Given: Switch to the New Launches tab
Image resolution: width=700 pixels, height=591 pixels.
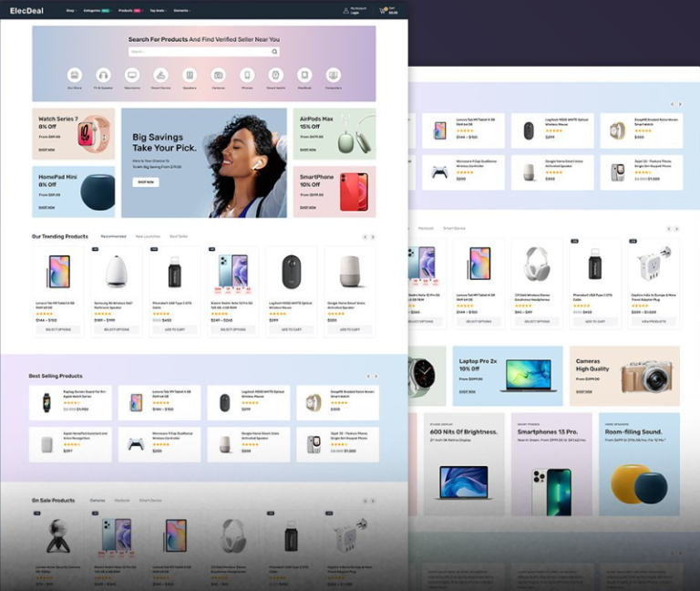Looking at the screenshot, I should point(148,236).
